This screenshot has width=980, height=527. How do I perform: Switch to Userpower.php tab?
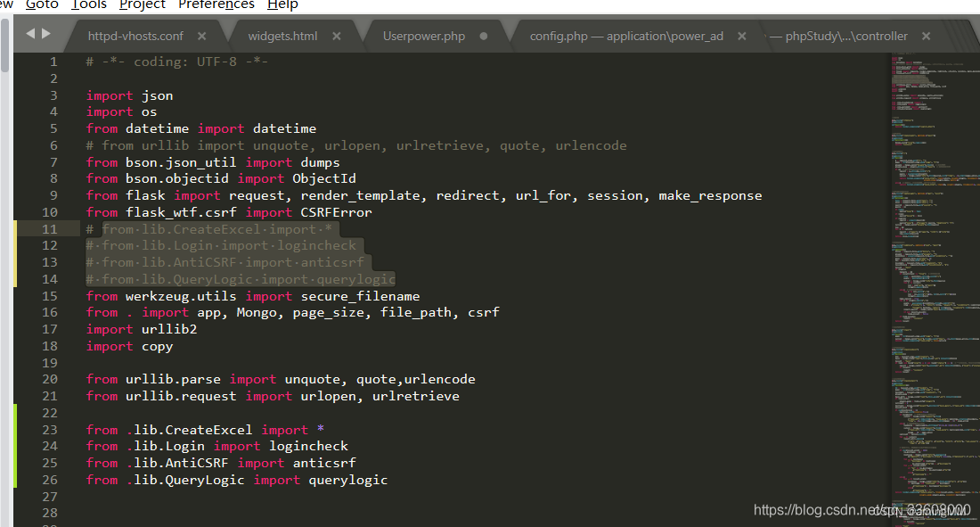tap(424, 37)
